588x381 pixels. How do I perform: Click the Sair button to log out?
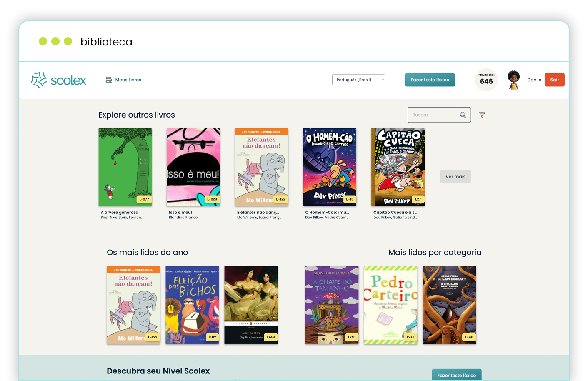555,80
